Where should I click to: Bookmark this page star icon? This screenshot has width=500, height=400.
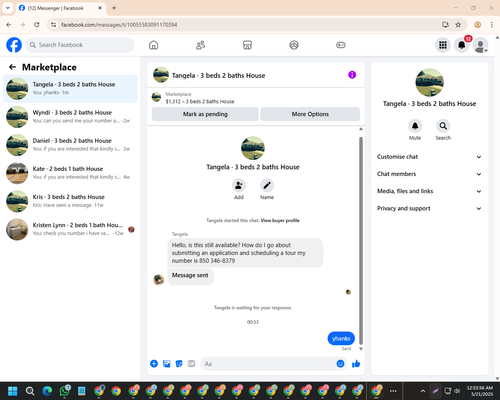(458, 25)
